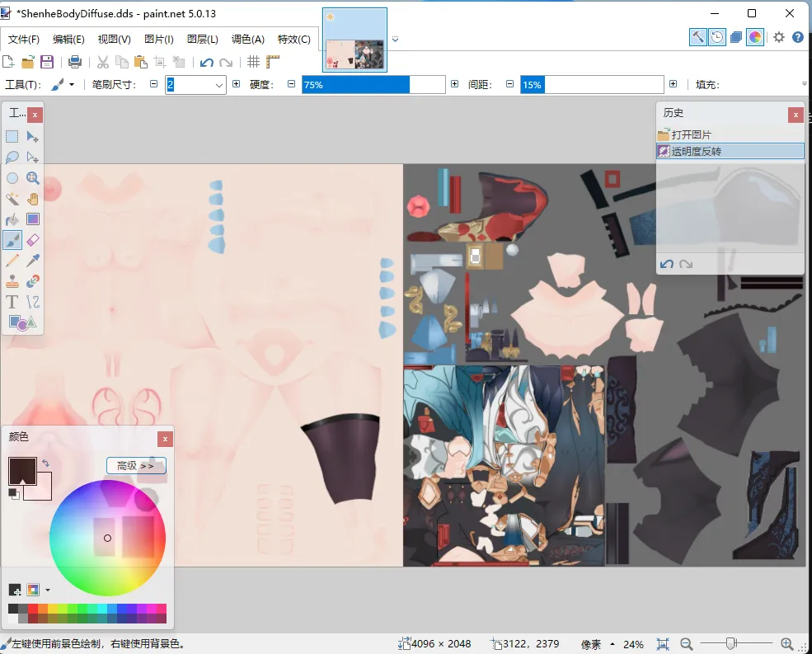Select the Paintbrush tool
812x654 pixels.
pos(12,240)
